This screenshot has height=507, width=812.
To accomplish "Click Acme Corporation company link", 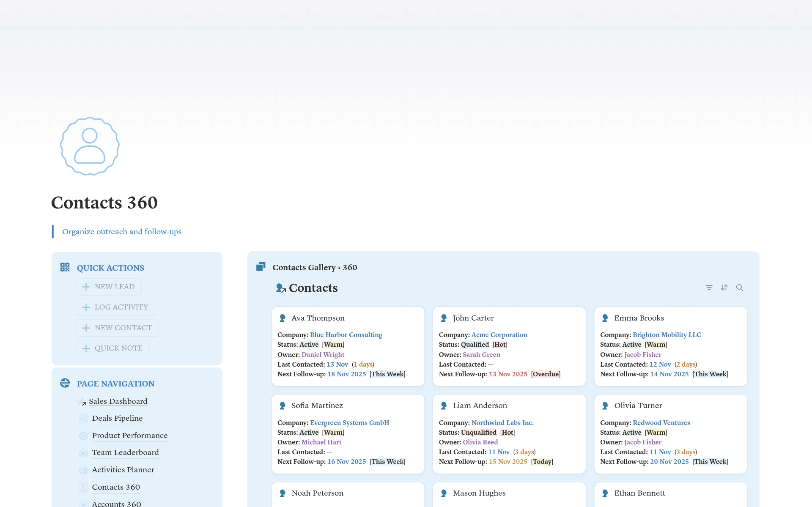I will coord(499,335).
